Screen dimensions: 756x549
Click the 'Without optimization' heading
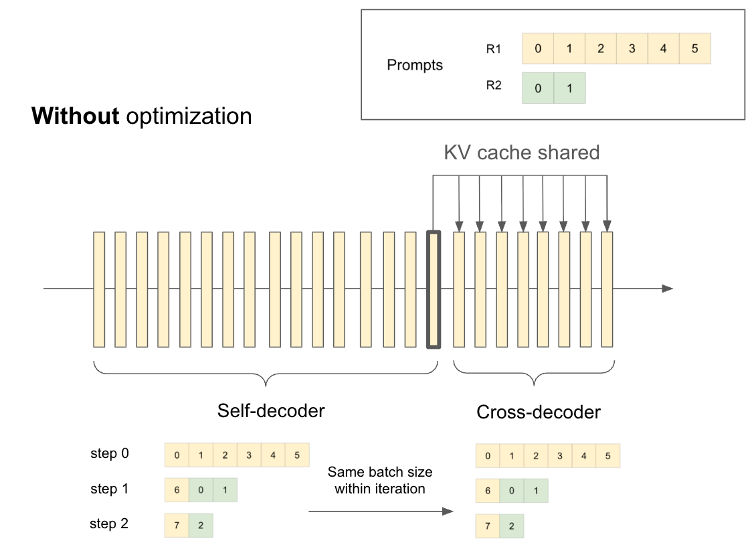142,116
